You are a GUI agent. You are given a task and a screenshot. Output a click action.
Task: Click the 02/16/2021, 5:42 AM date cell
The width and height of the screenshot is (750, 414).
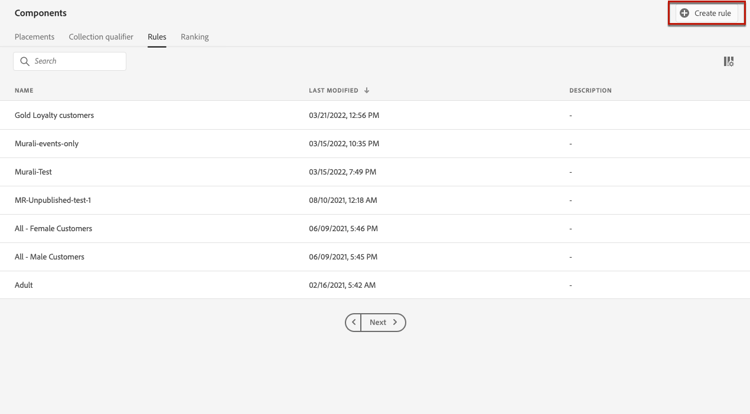point(342,285)
